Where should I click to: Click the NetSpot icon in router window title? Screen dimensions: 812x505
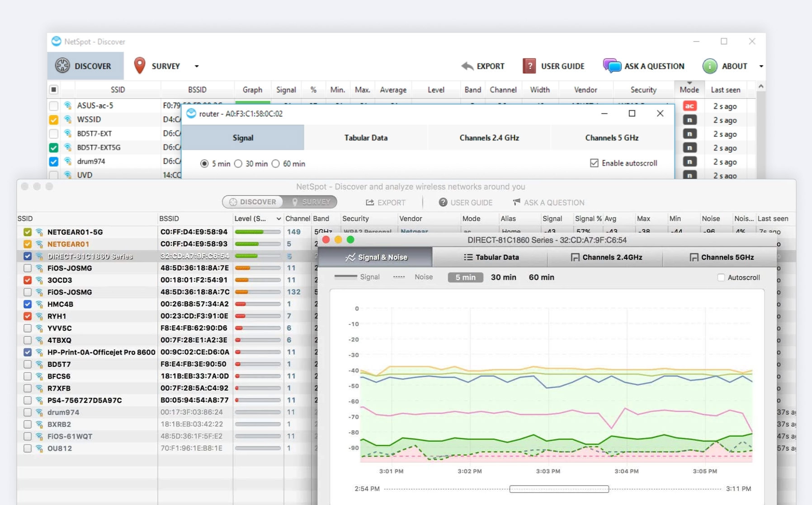(x=191, y=113)
